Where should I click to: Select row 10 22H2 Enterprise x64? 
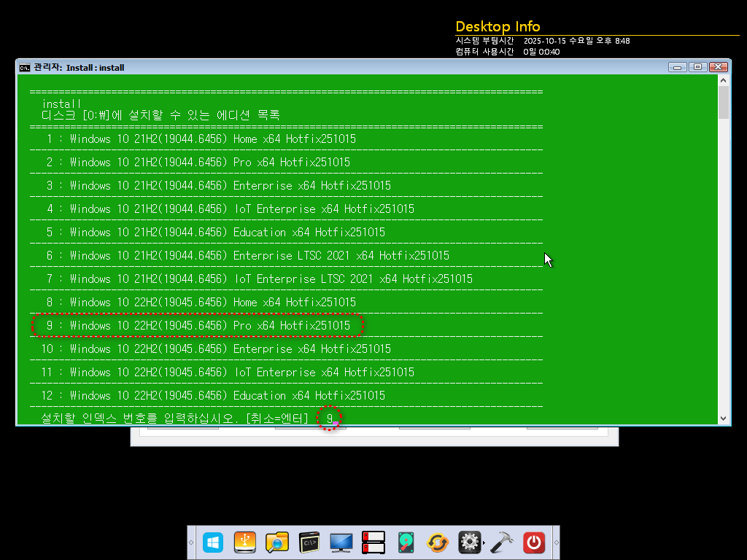[216, 349]
